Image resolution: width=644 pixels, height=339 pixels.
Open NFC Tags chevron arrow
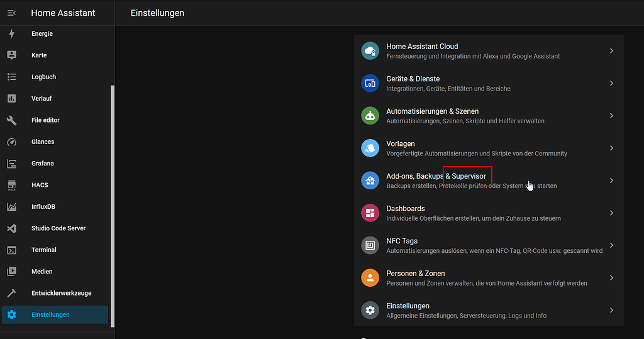[611, 245]
